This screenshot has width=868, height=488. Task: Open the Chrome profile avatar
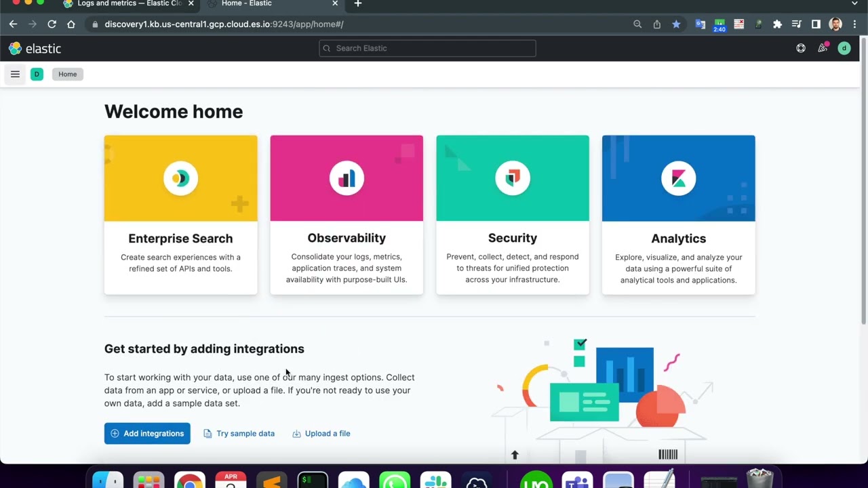point(835,24)
